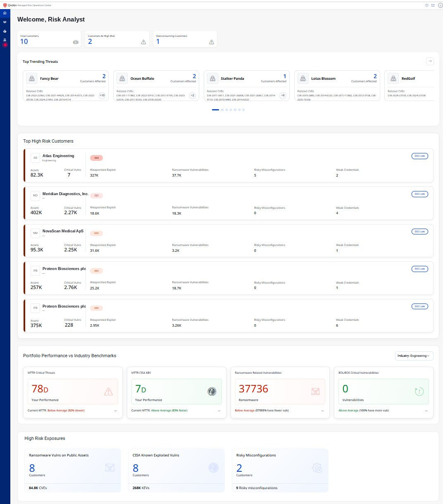The height and width of the screenshot is (504, 443).
Task: Click the clock icon in EOL/EOS Critical Vulnerabilities
Action: click(x=419, y=392)
